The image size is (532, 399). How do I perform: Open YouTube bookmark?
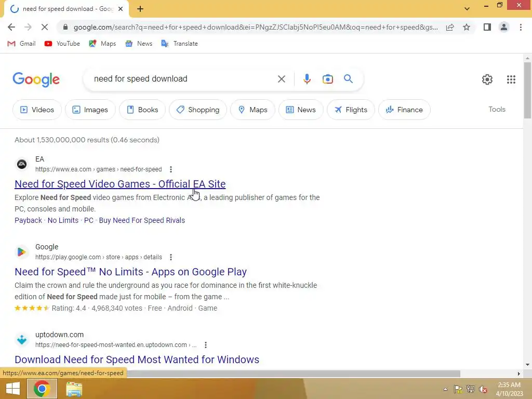(62, 44)
